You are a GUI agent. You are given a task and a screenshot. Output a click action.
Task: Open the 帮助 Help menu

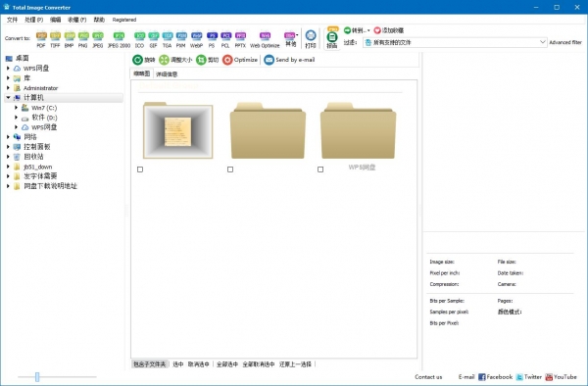[99, 20]
